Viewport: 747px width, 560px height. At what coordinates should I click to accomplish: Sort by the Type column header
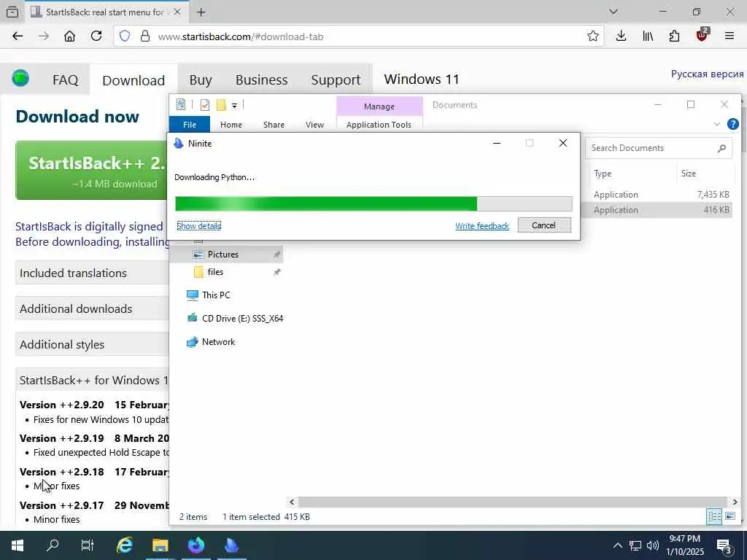click(x=632, y=174)
